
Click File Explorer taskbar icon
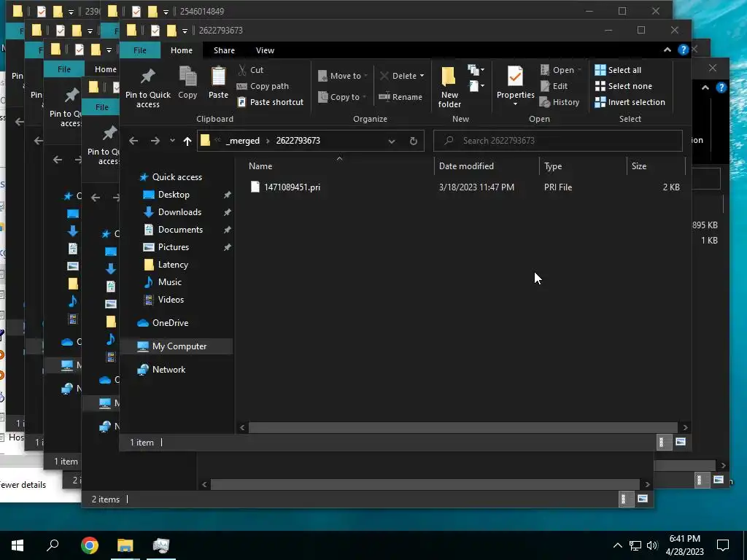125,545
